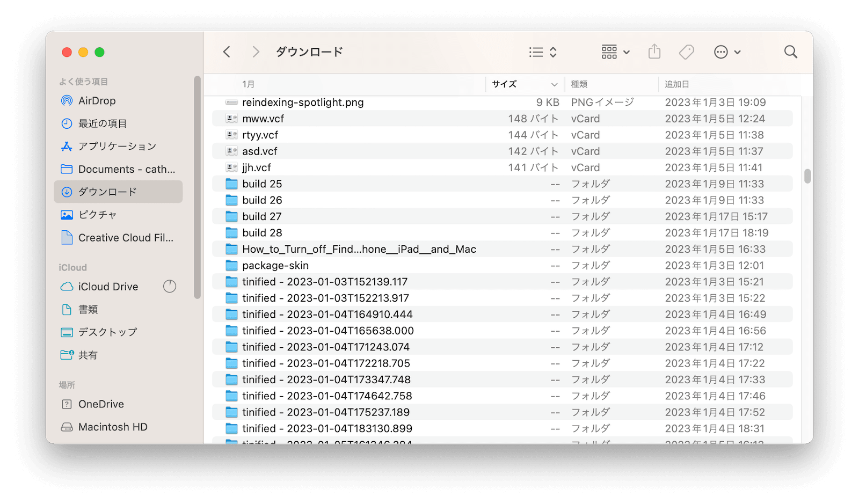Click the 148 バイト size cell
This screenshot has width=859, height=504.
pos(533,119)
